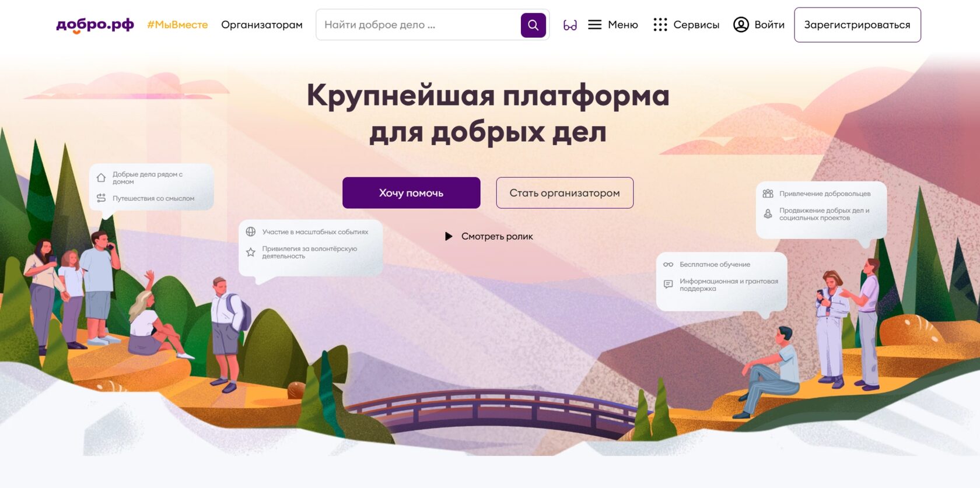Open the Сервисы dots grid icon
Viewport: 980px width, 488px height.
click(660, 24)
